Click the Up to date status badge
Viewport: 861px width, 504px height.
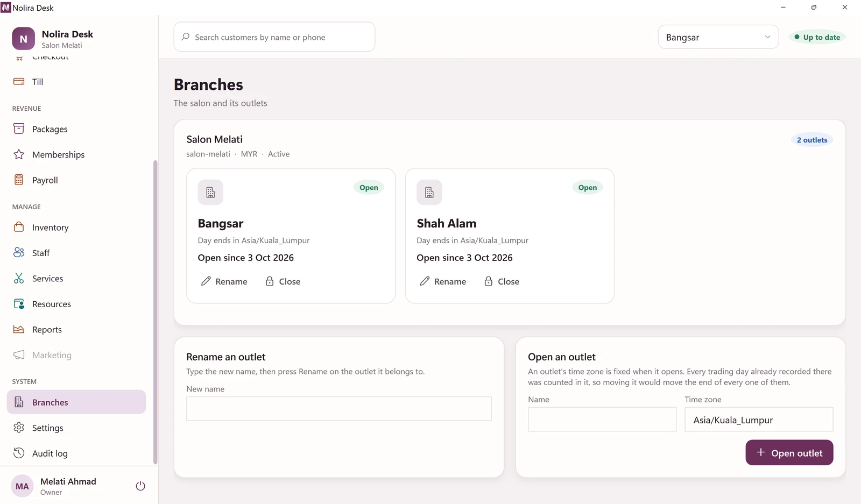click(x=817, y=37)
